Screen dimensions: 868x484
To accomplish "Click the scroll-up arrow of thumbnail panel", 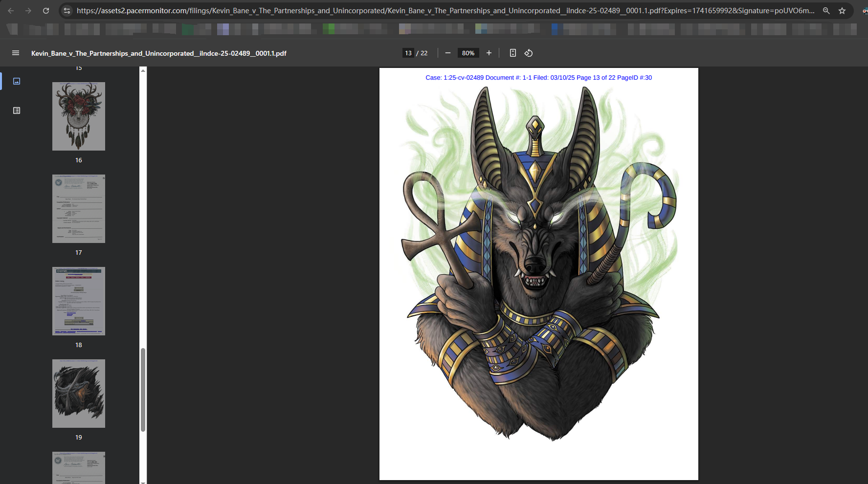I will pos(143,70).
